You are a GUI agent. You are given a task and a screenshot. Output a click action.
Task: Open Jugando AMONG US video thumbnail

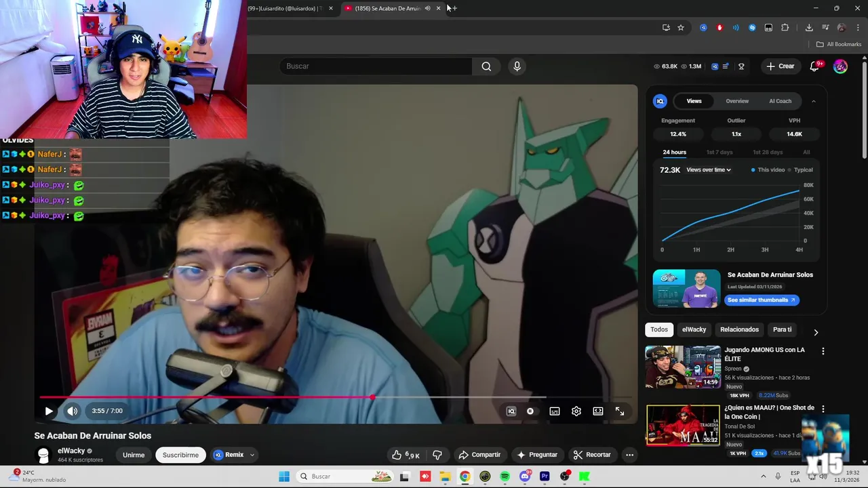coord(683,367)
